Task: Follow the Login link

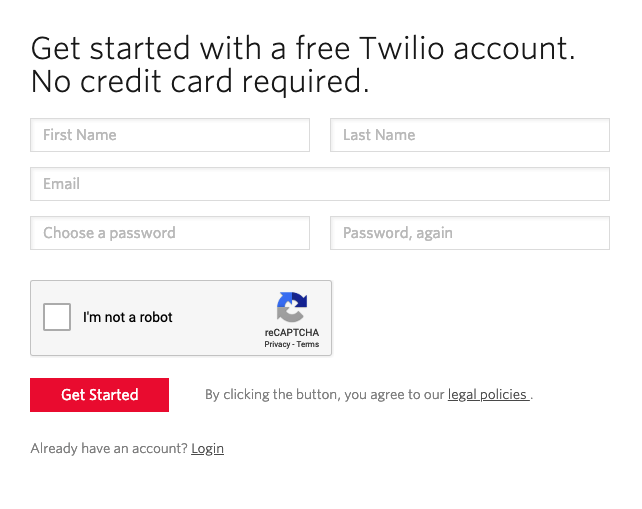Action: click(208, 449)
